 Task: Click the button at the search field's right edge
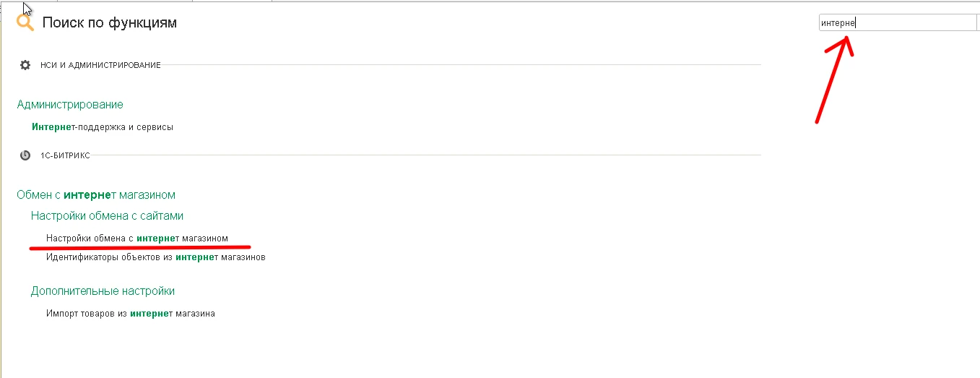[978, 22]
